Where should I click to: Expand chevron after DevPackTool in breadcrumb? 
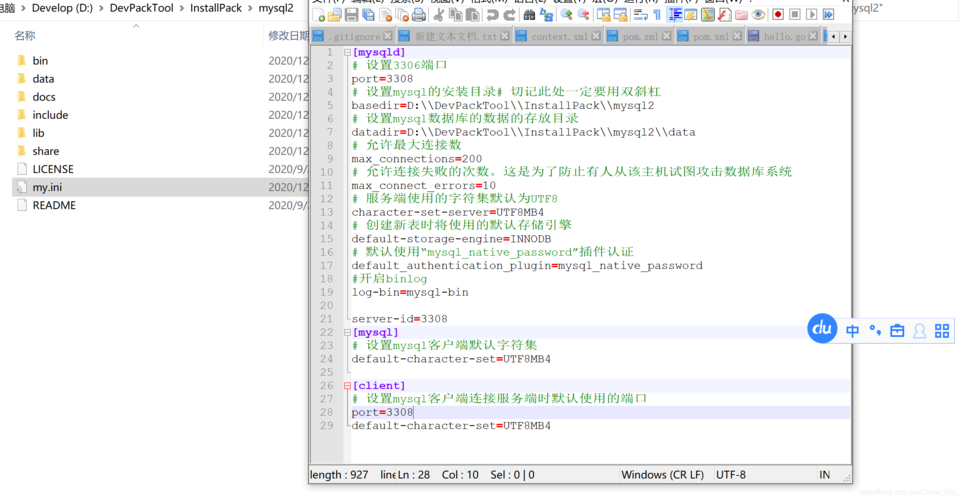(x=182, y=8)
